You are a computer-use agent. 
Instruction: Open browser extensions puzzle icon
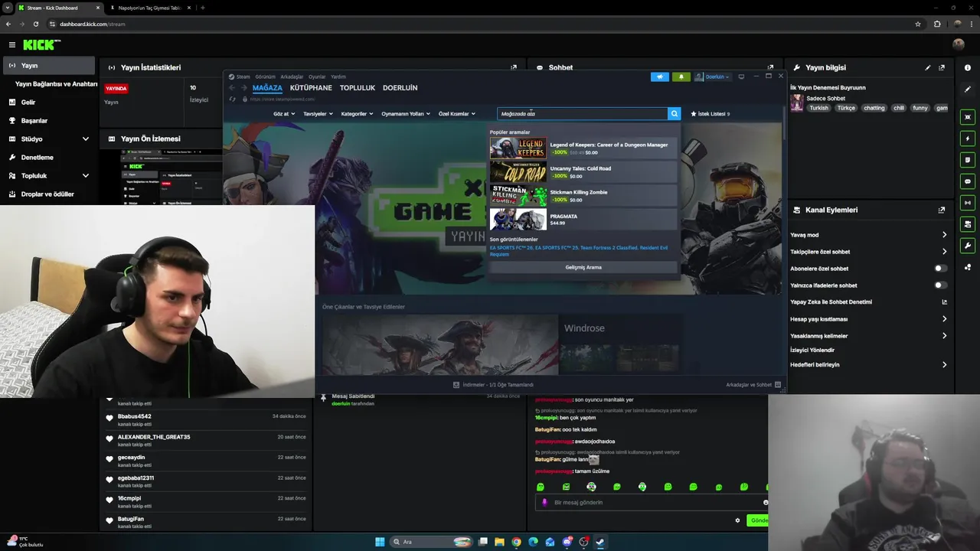tap(936, 24)
